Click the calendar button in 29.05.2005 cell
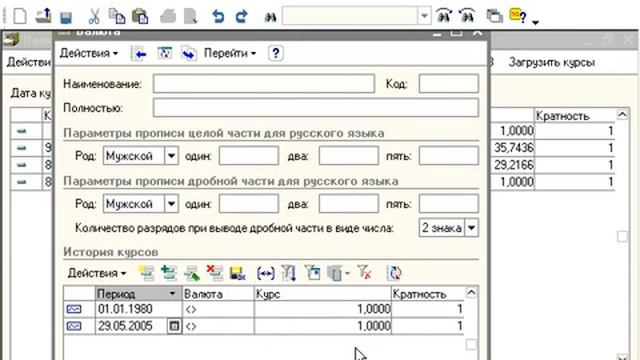This screenshot has width=640, height=360. click(174, 326)
